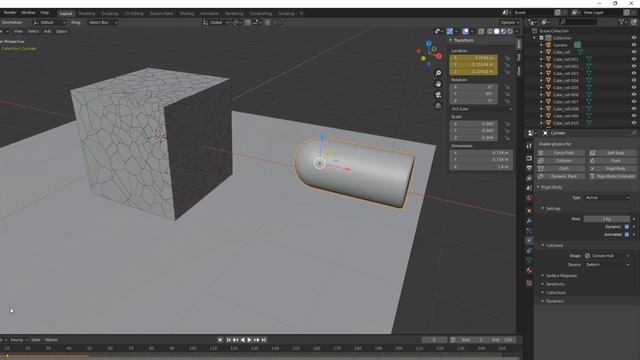Screen dimensions: 640x360
Task: Select the Physics properties tab icon
Action: click(x=529, y=240)
